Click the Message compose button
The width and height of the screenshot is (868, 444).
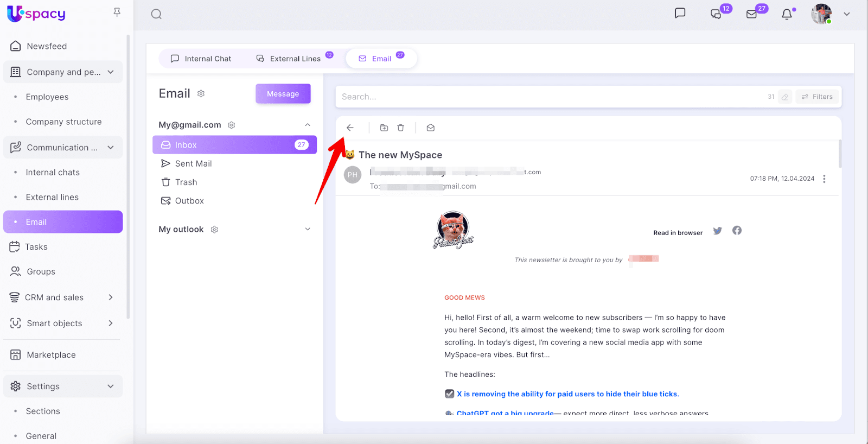pos(283,94)
